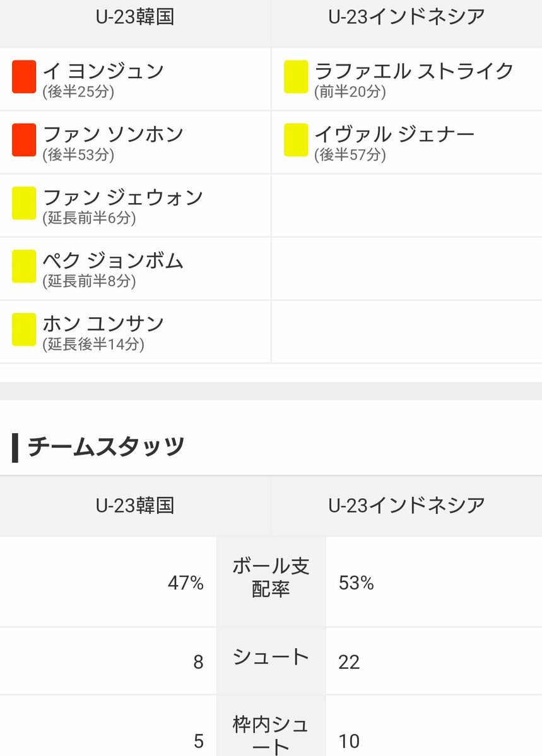Click the yellow card icon beside ファン ジェウォン
542x756 pixels.
point(24,203)
